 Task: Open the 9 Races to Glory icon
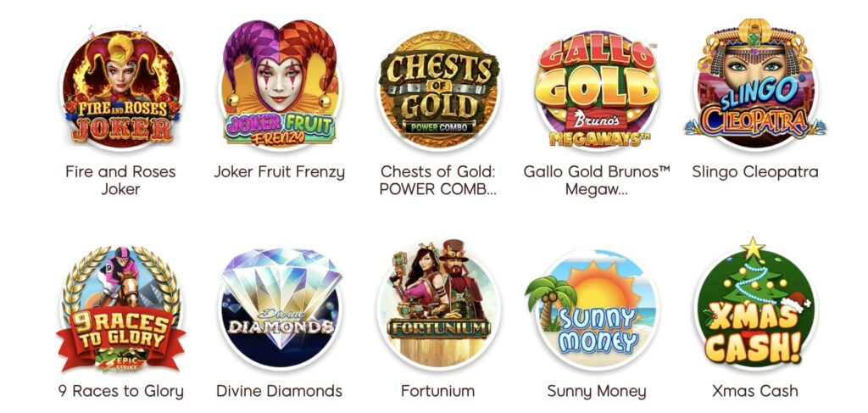(x=120, y=308)
